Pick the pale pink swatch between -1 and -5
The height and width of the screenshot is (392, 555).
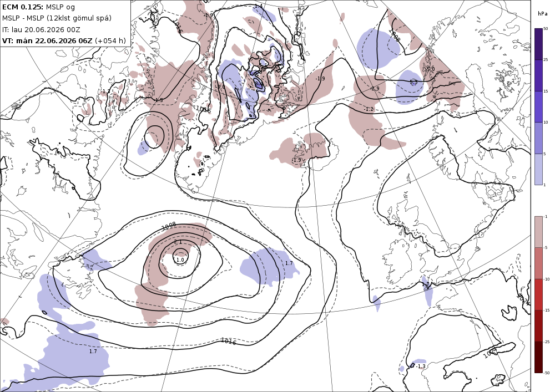pyautogui.click(x=538, y=232)
